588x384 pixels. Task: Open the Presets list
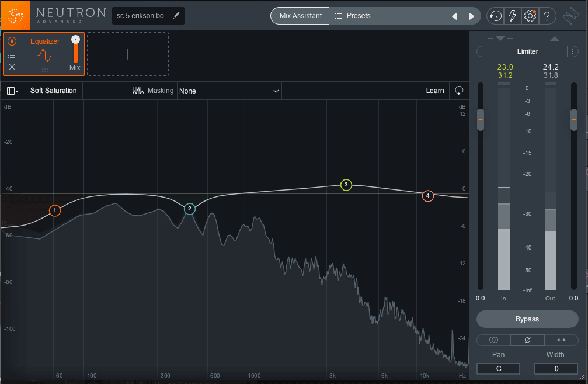click(x=353, y=16)
